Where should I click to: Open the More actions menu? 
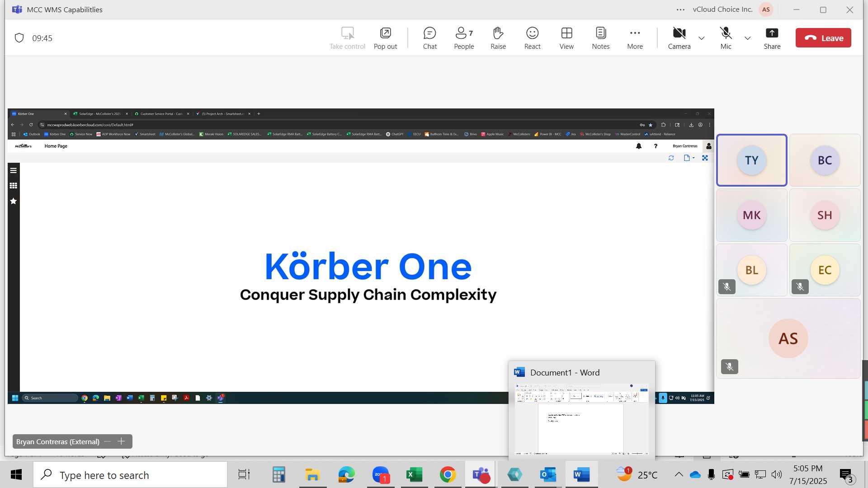tap(635, 38)
